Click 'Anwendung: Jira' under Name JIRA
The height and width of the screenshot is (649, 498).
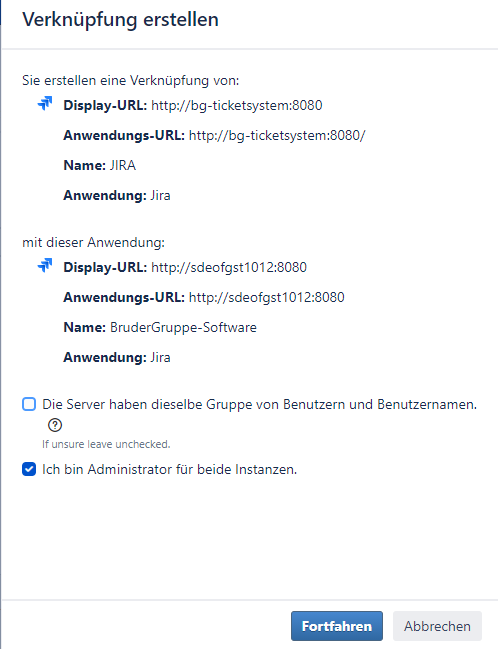tap(117, 195)
